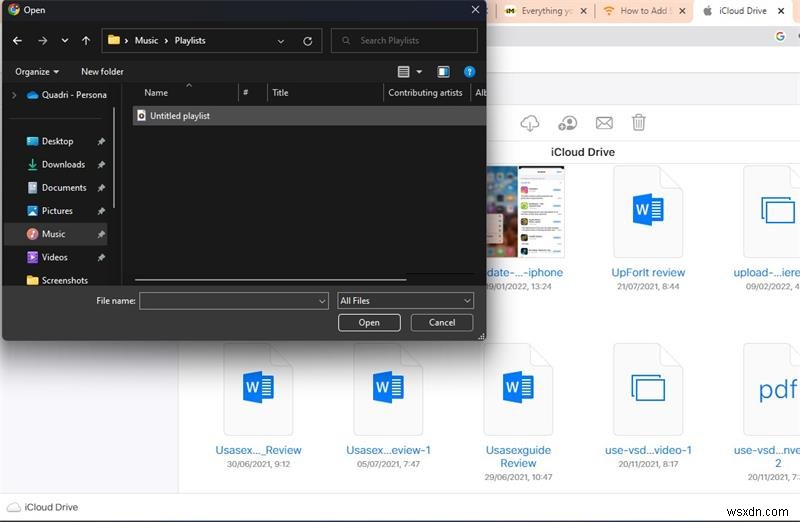
Task: Click the Music breadcrumb in address bar
Action: pos(146,40)
